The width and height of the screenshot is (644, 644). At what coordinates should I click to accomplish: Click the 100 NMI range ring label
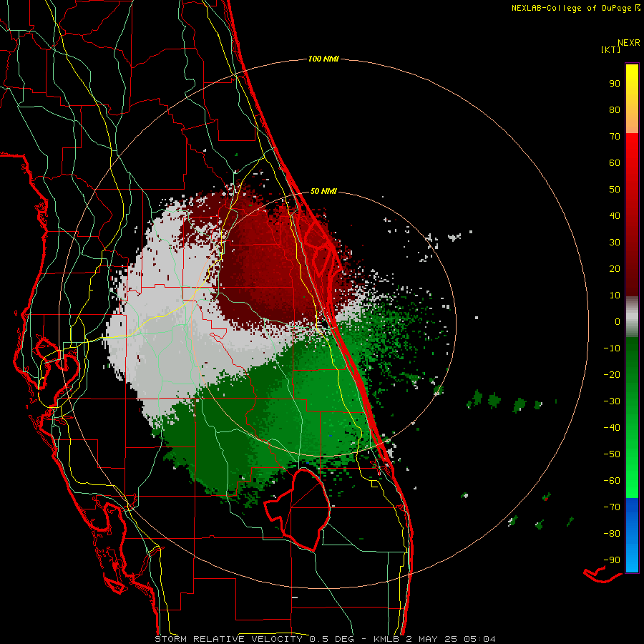323,59
